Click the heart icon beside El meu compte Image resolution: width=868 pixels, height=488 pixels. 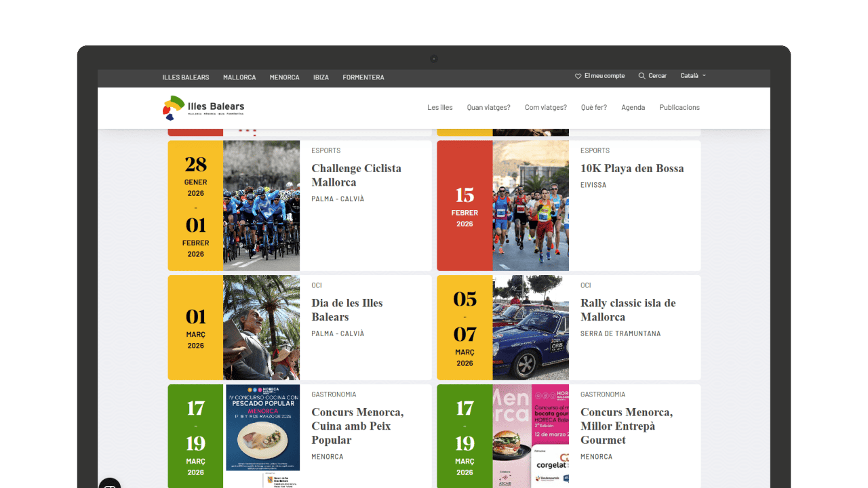point(578,76)
